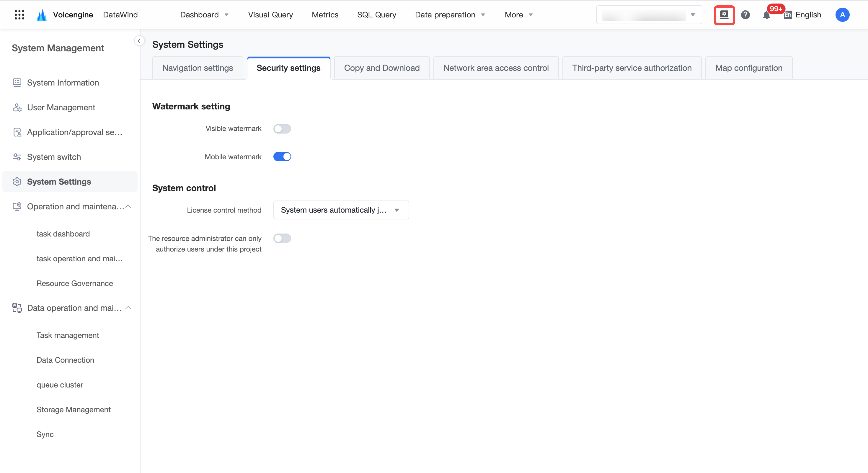Expand the Dashboard menu dropdown
868x473 pixels.
pos(204,15)
